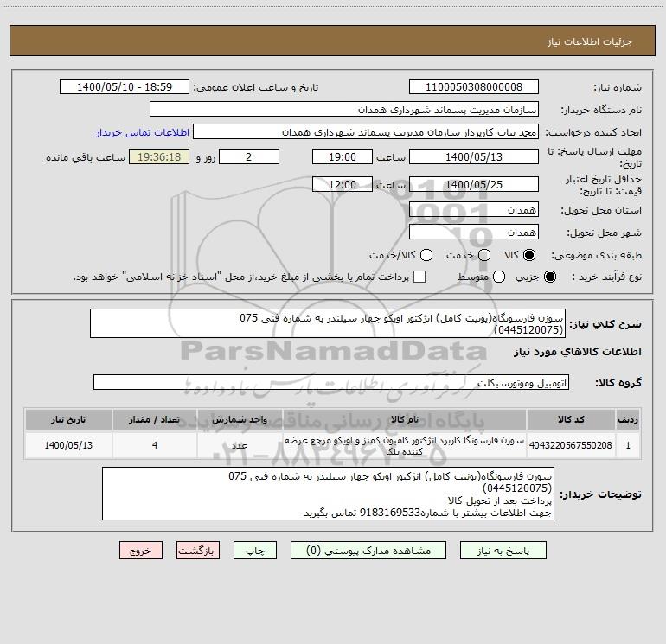Screen dimensions: 666x644
Task: Click product name cell سوزن فارسونگا
Action: [x=405, y=445]
